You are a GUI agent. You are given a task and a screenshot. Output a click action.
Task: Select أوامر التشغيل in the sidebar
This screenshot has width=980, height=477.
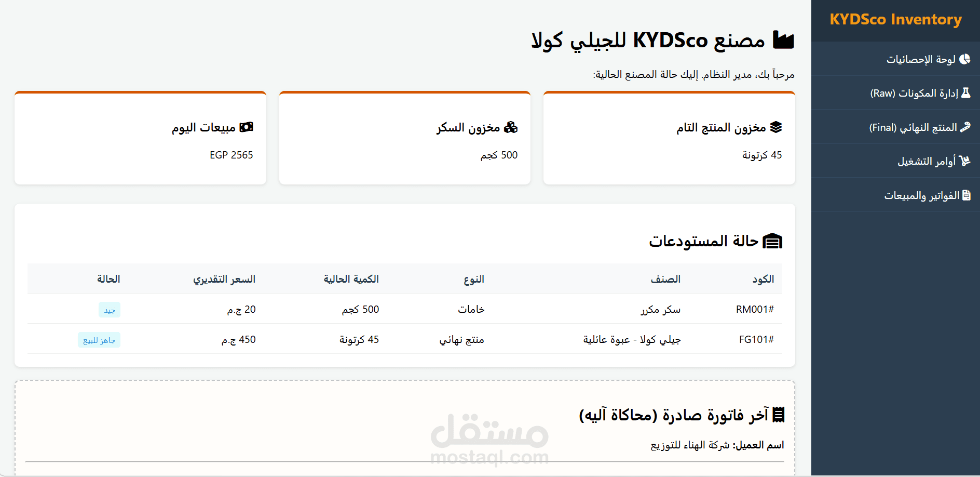click(895, 161)
